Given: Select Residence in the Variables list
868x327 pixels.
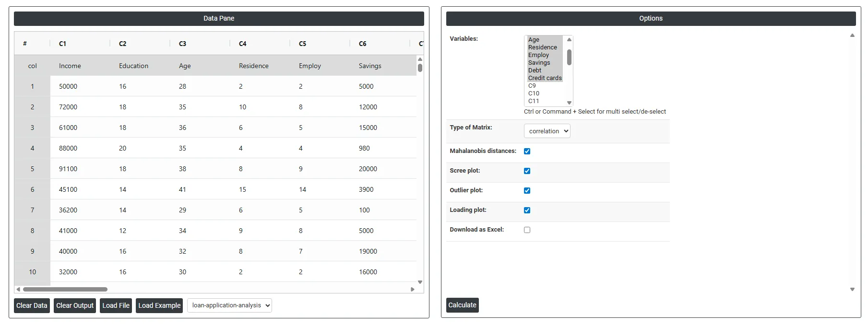Looking at the screenshot, I should click(545, 47).
